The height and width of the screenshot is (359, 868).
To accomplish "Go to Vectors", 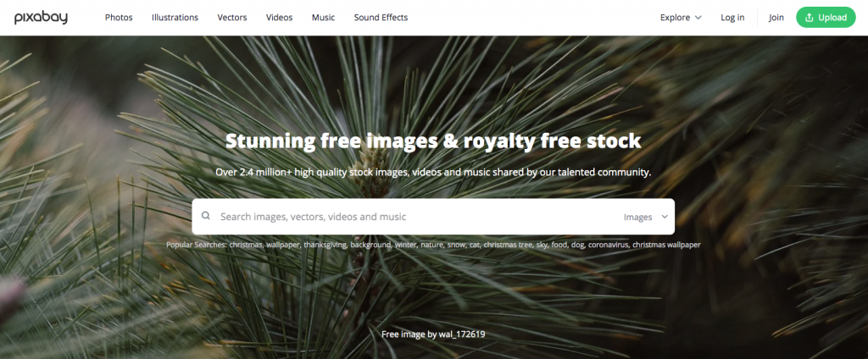I will 232,18.
